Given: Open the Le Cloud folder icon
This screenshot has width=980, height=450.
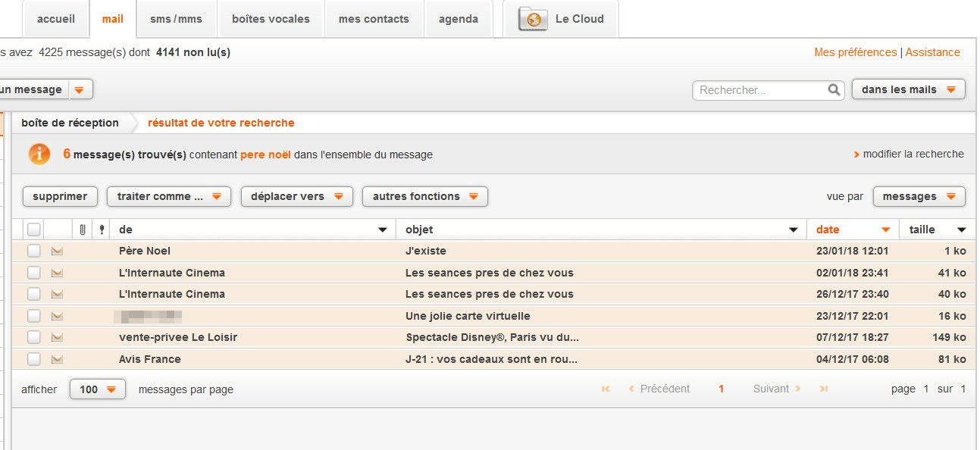Looking at the screenshot, I should tap(532, 19).
